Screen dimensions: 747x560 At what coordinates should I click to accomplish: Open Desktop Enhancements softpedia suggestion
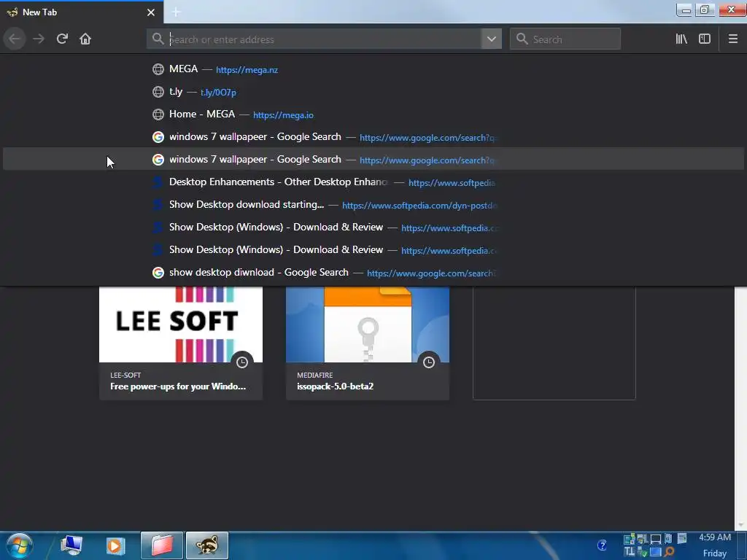[373, 182]
